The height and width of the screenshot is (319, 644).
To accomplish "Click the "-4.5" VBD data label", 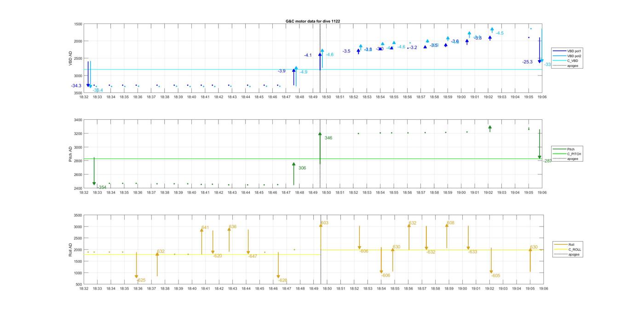I will pyautogui.click(x=500, y=33).
